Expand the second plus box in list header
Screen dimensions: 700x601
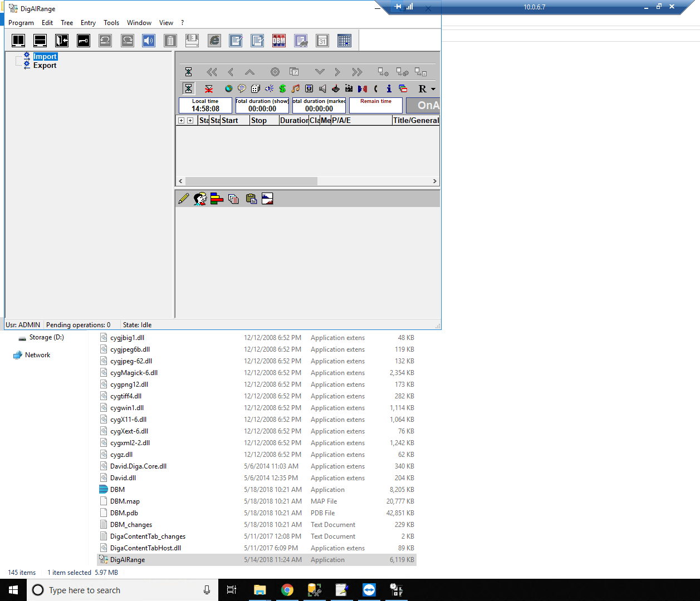point(190,121)
